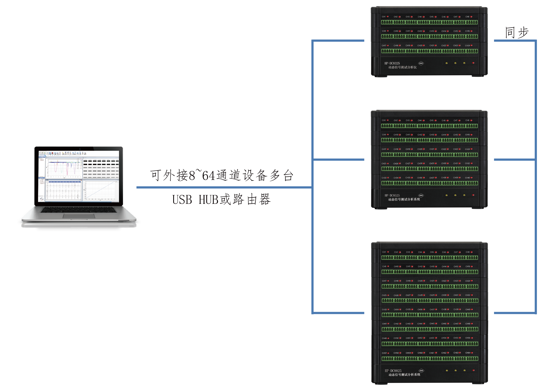545x392 pixels.
Task: Click the USB HUB或路由器 label
Action: 221,200
